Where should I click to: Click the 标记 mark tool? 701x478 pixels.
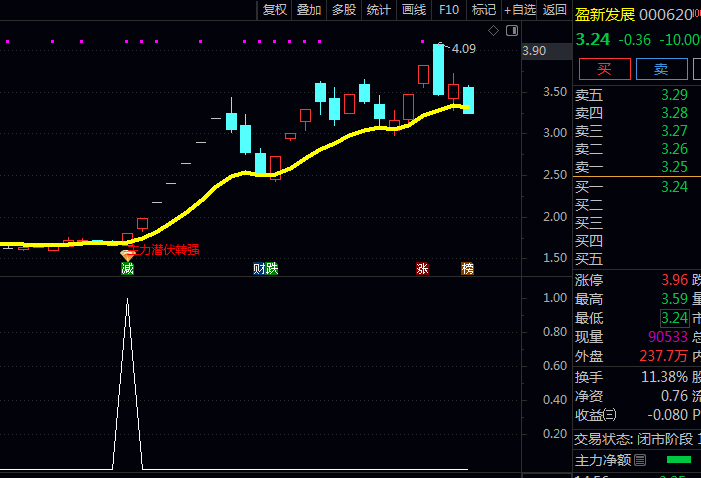coord(484,9)
